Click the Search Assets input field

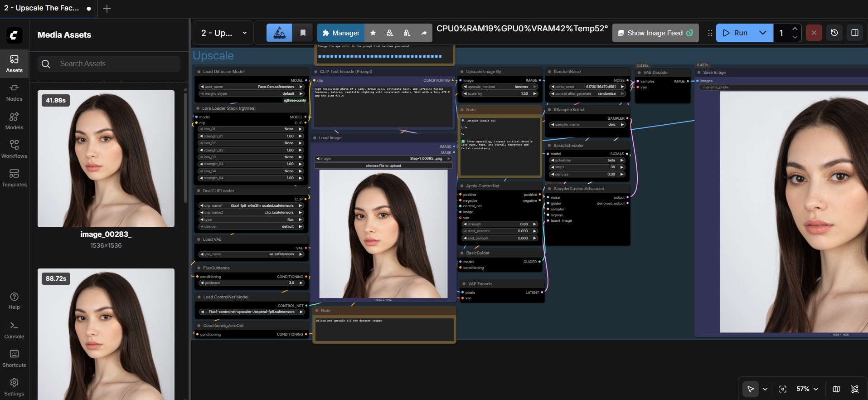(x=109, y=64)
